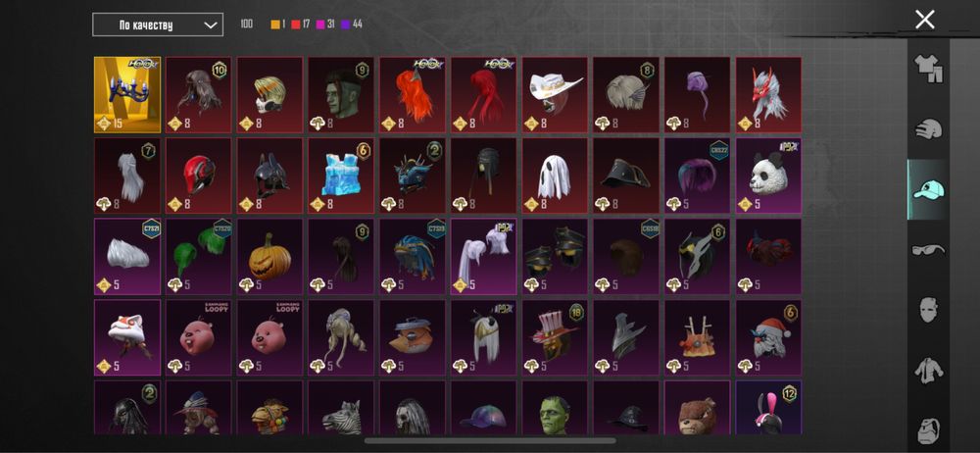Choose the panda head mask item
980x453 pixels.
pos(768,176)
